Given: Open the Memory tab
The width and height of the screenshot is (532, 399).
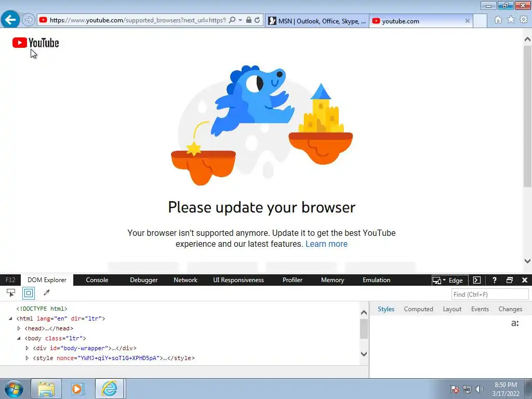Looking at the screenshot, I should tap(332, 280).
